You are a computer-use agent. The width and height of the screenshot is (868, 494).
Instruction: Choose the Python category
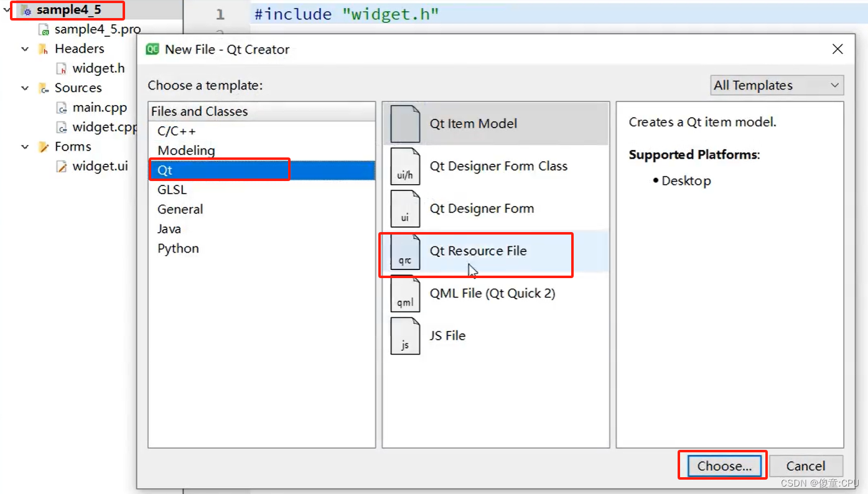tap(261, 248)
